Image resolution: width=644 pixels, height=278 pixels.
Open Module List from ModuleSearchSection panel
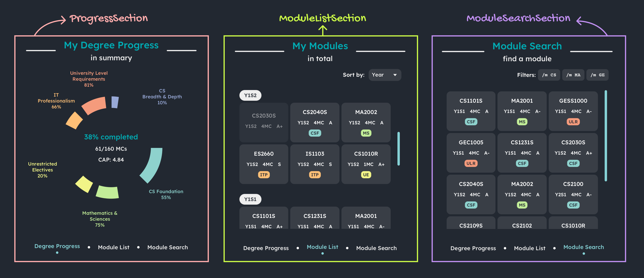tap(530, 248)
